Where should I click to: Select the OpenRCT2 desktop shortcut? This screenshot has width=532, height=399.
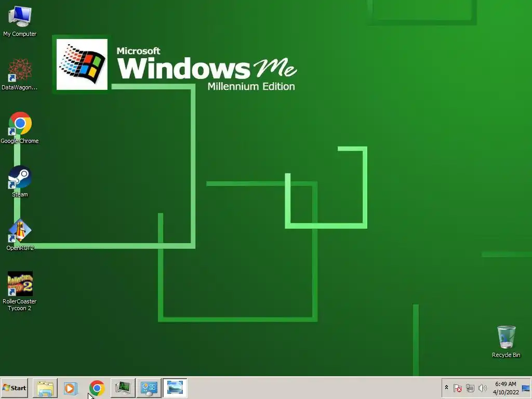[x=20, y=235]
